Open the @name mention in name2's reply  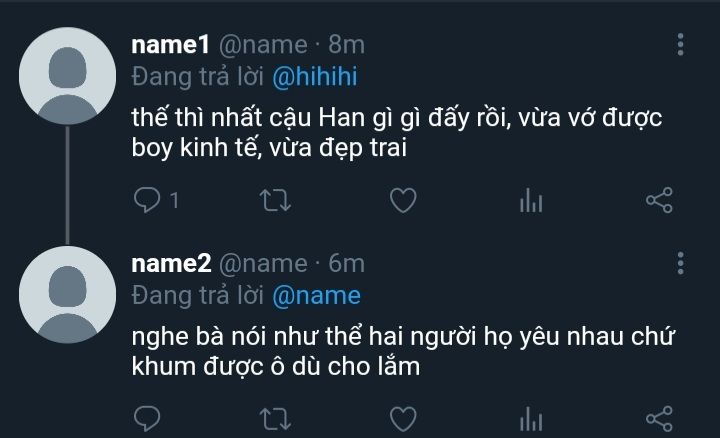click(317, 295)
